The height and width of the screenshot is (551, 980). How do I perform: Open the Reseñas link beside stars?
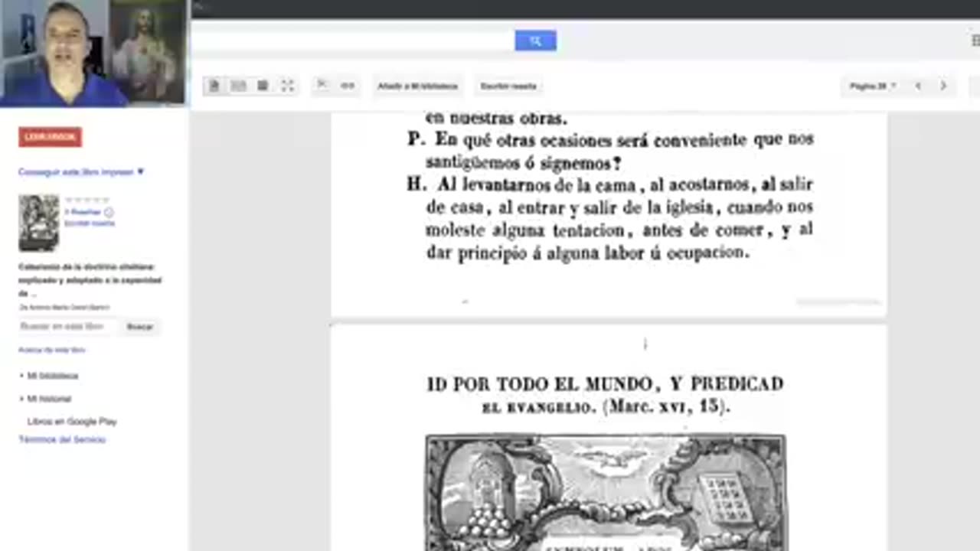pyautogui.click(x=83, y=212)
